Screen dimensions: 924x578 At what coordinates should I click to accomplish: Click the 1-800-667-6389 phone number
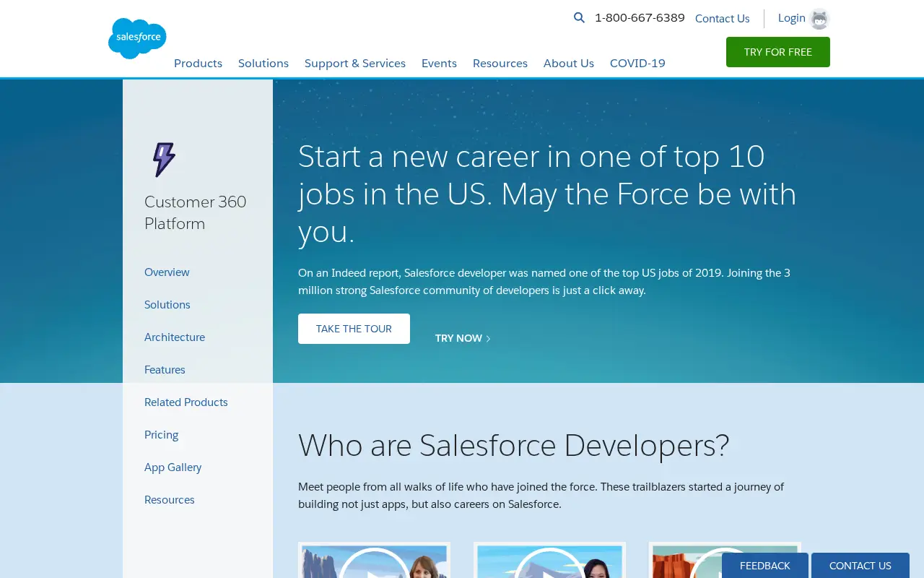pos(640,18)
